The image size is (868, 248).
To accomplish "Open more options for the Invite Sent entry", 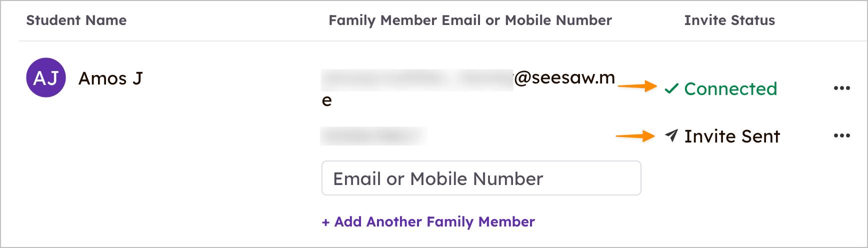I will click(x=841, y=136).
